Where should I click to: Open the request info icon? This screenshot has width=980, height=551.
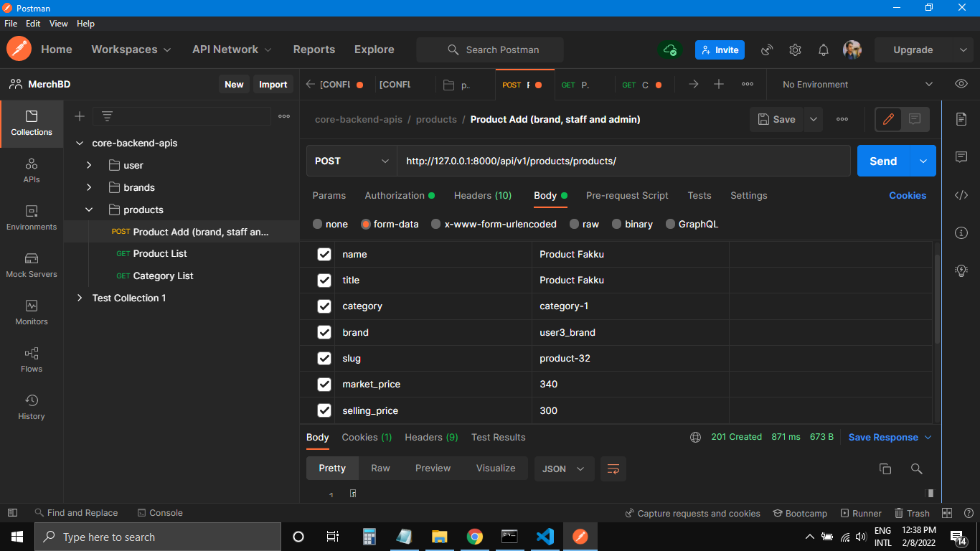coord(961,232)
